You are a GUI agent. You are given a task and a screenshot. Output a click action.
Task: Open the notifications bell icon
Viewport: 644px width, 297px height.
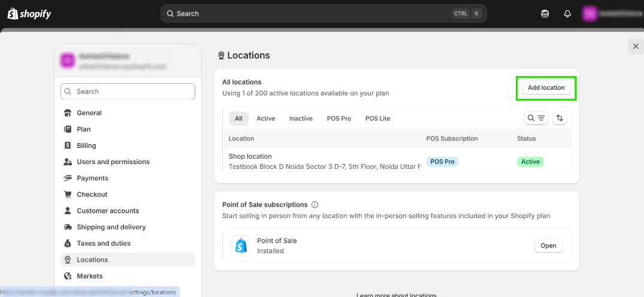567,14
